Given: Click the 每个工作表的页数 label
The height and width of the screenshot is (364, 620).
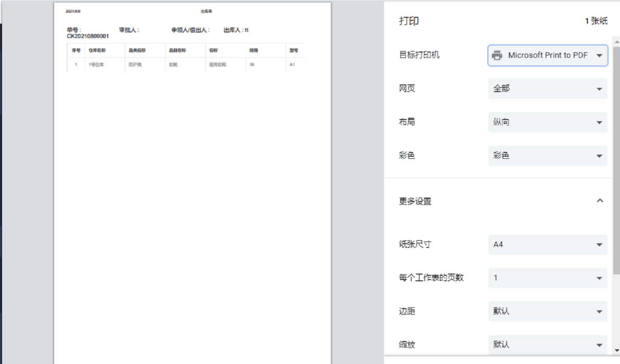Looking at the screenshot, I should click(431, 277).
